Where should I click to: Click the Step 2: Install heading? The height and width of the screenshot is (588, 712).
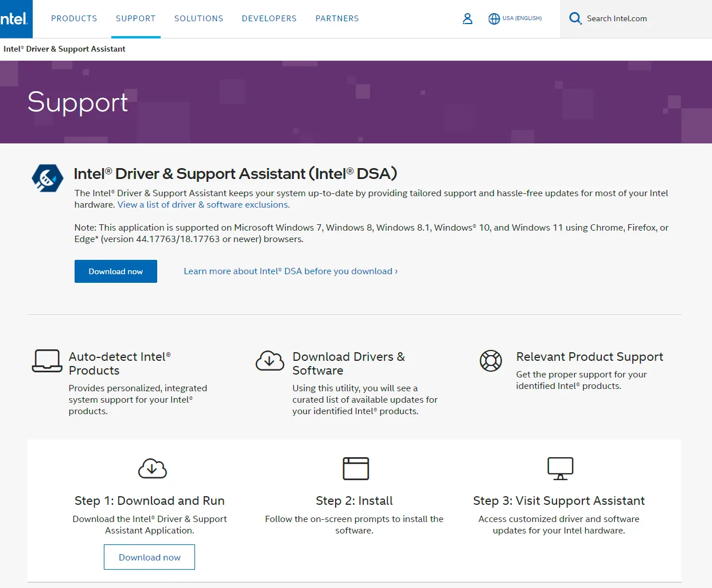coord(355,501)
